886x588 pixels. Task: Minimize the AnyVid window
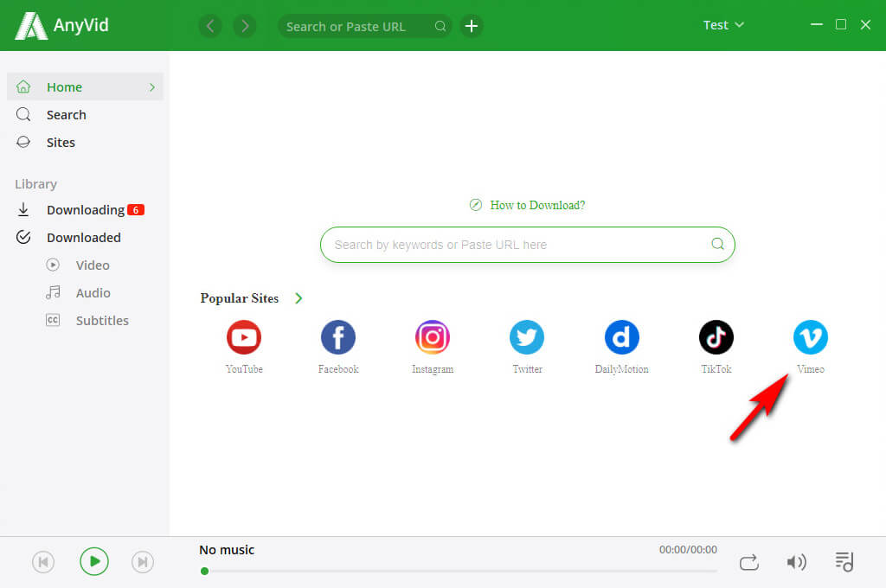point(817,25)
